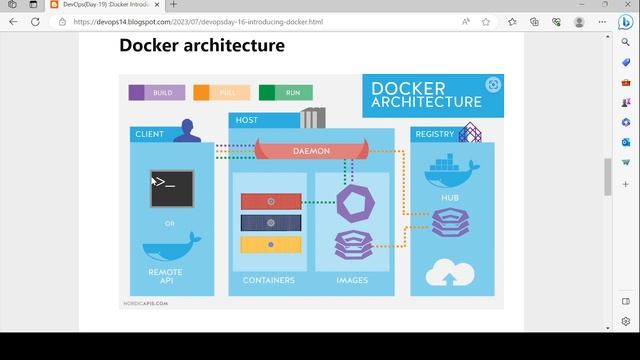Image resolution: width=640 pixels, height=360 pixels.
Task: Open tab actions menu
Action: (x=33, y=4)
